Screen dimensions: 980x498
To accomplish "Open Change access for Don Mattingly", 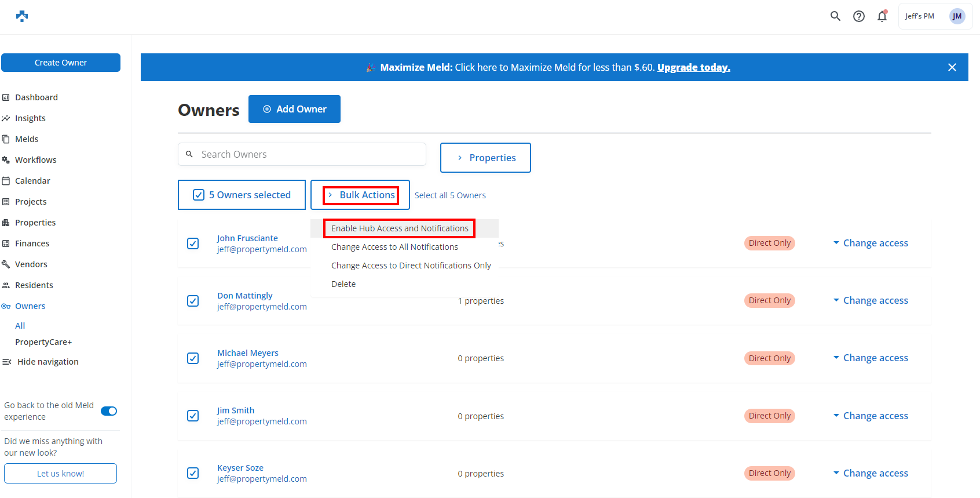I will pos(871,300).
